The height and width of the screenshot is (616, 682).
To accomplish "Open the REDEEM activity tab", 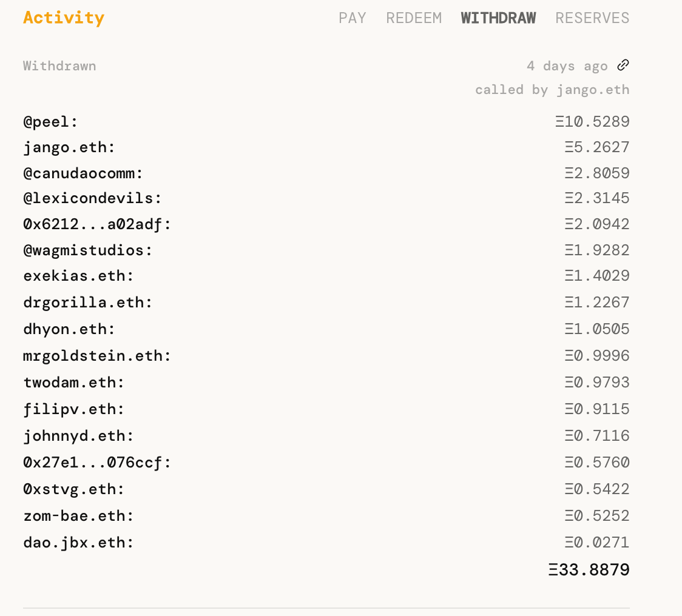I will pos(414,18).
